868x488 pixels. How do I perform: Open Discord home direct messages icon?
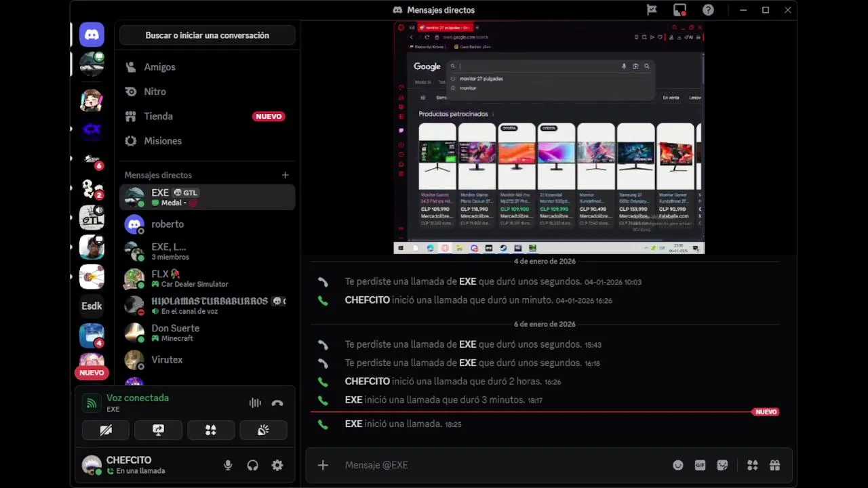tap(92, 35)
